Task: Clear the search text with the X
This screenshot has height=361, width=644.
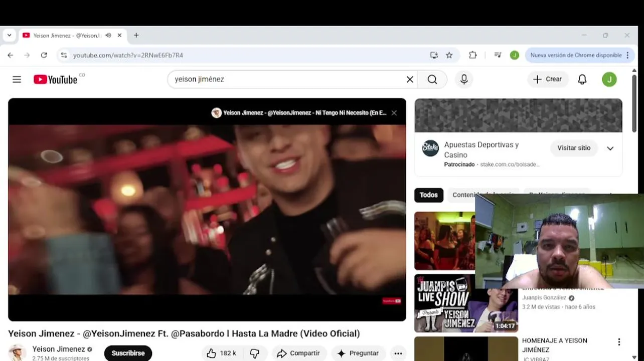Action: point(410,79)
